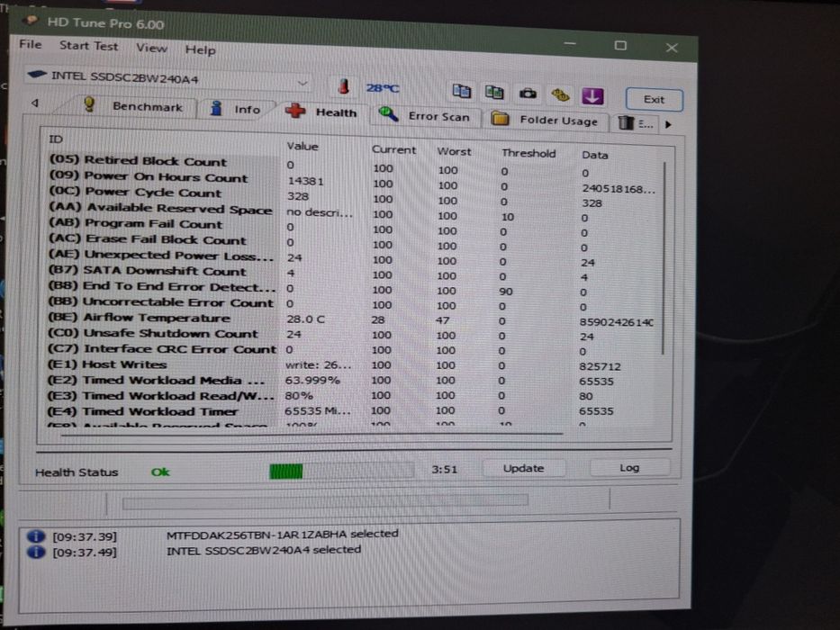This screenshot has height=630, width=840.
Task: Click the 3:51 countdown timer
Action: coord(444,469)
